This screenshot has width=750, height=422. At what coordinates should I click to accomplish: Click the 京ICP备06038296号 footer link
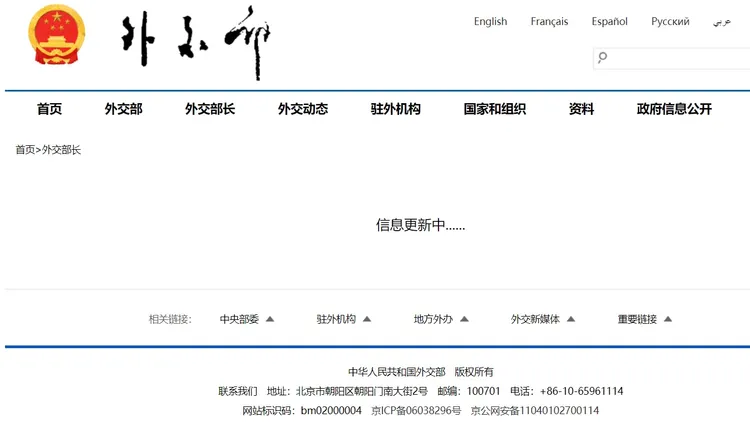pos(416,411)
